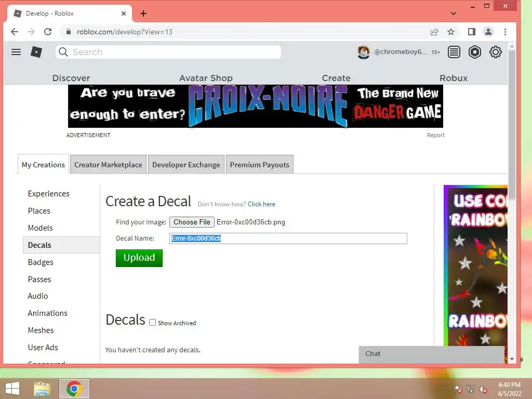Click the browser address bar URL
The image size is (532, 399).
[x=125, y=32]
